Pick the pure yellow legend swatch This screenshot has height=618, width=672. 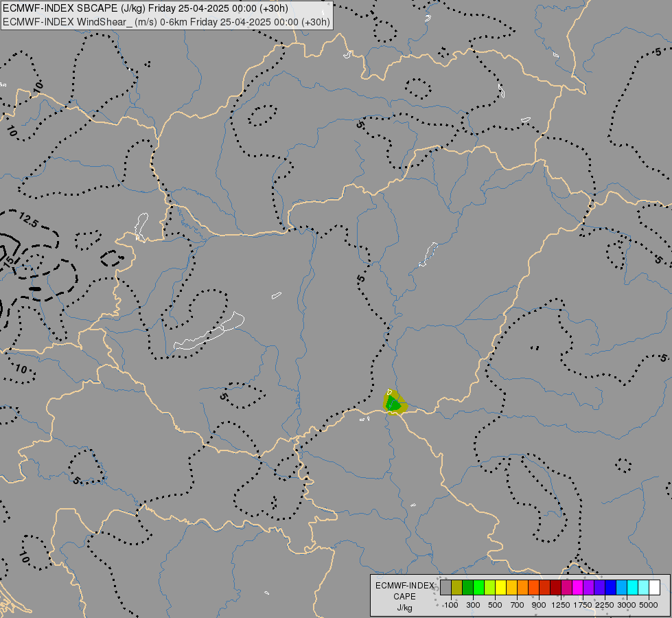click(500, 588)
